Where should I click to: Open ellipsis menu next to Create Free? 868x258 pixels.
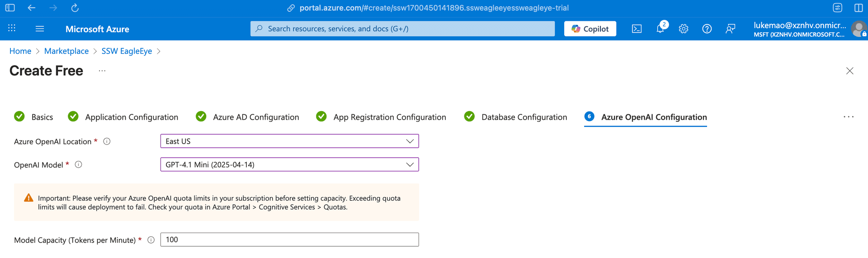(102, 71)
